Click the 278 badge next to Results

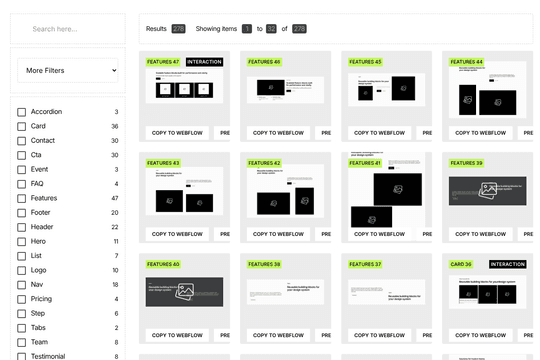pyautogui.click(x=178, y=29)
